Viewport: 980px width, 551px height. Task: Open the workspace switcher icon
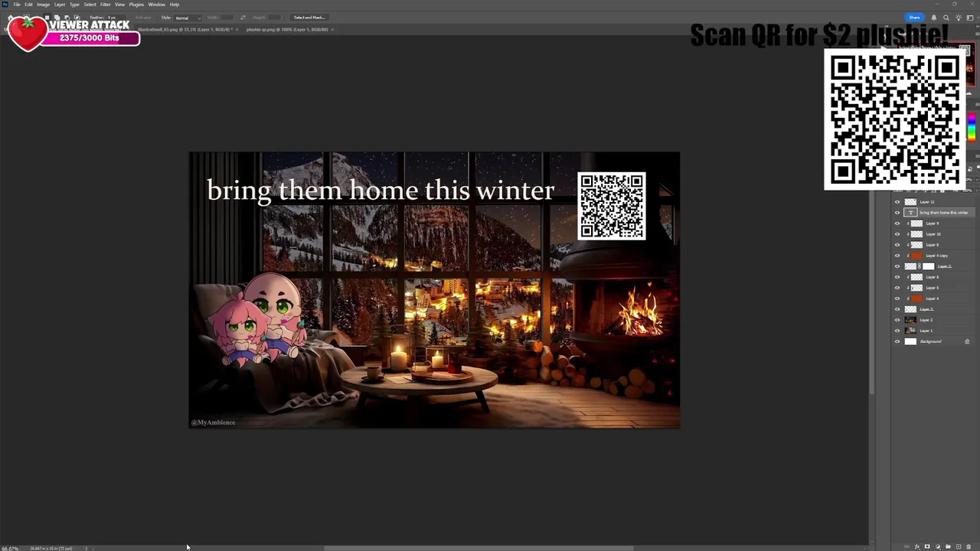coord(970,18)
